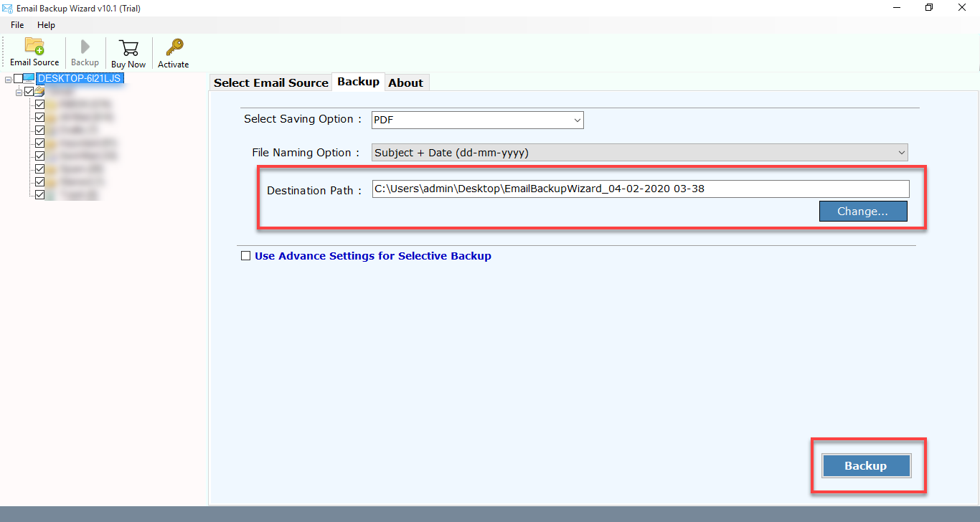Select the DESKTOP-6I21LJS tree label

coord(80,79)
